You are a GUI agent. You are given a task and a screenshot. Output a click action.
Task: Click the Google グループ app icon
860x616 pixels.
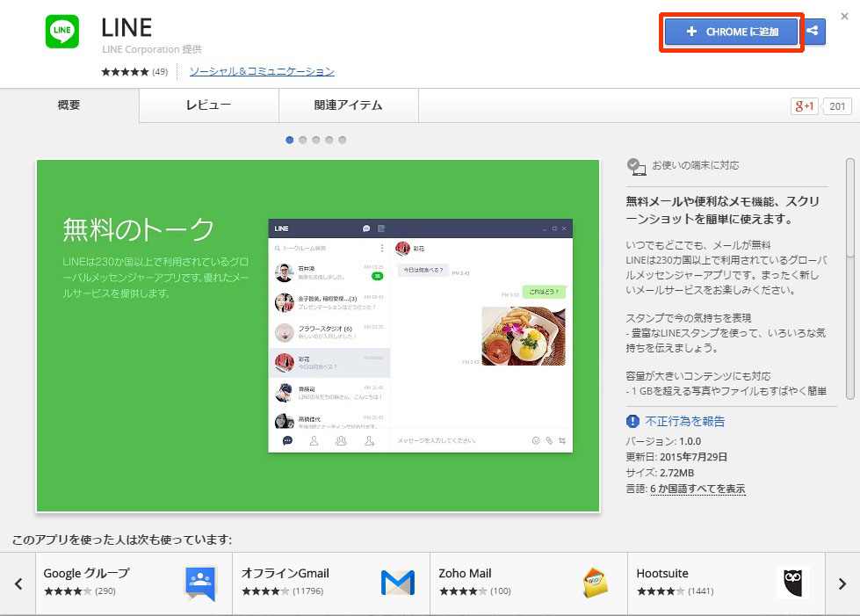[201, 583]
